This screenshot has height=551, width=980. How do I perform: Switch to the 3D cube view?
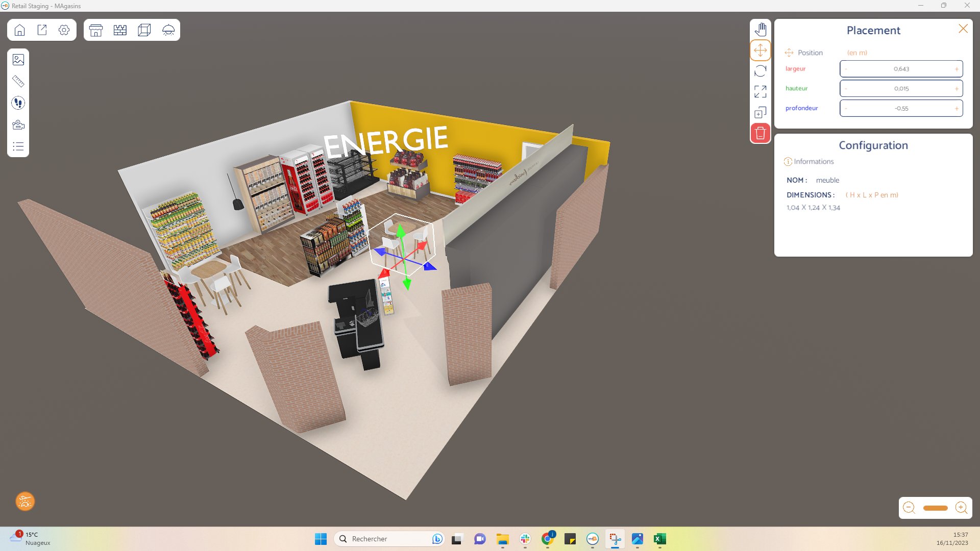click(144, 30)
